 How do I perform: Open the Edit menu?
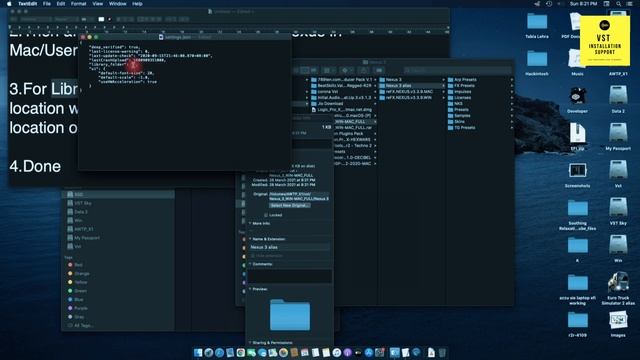coord(61,4)
